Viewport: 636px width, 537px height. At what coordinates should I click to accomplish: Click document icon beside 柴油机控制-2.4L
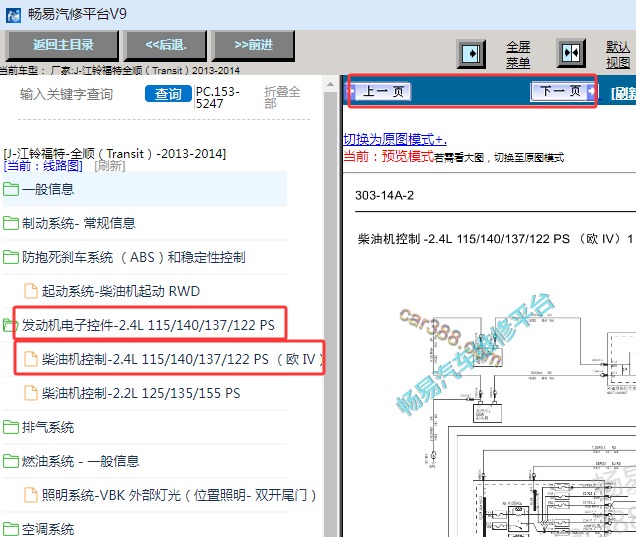click(31, 359)
